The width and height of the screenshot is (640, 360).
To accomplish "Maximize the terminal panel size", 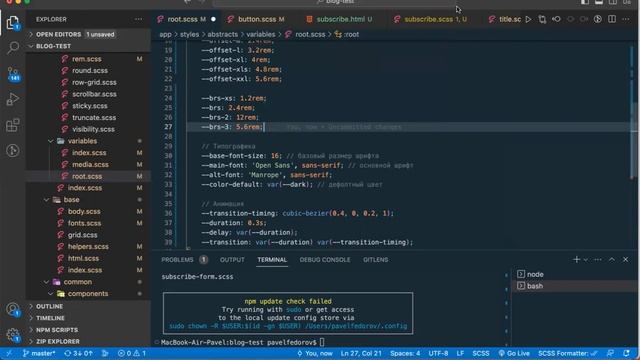I will tap(612, 259).
